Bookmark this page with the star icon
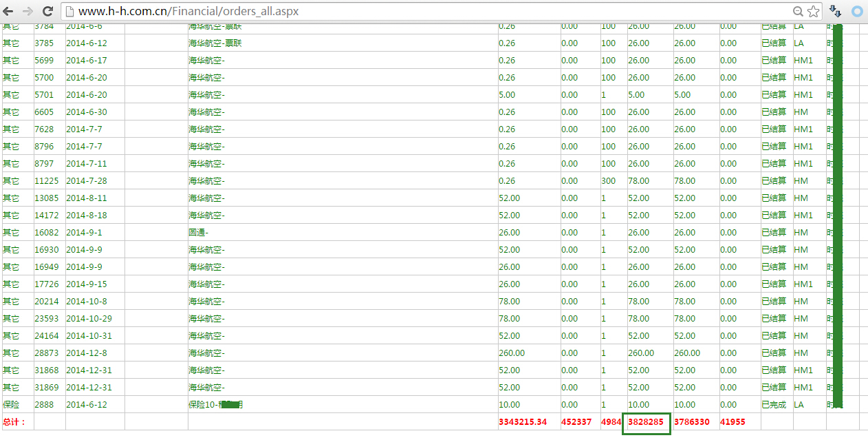868x440 pixels. 814,11
